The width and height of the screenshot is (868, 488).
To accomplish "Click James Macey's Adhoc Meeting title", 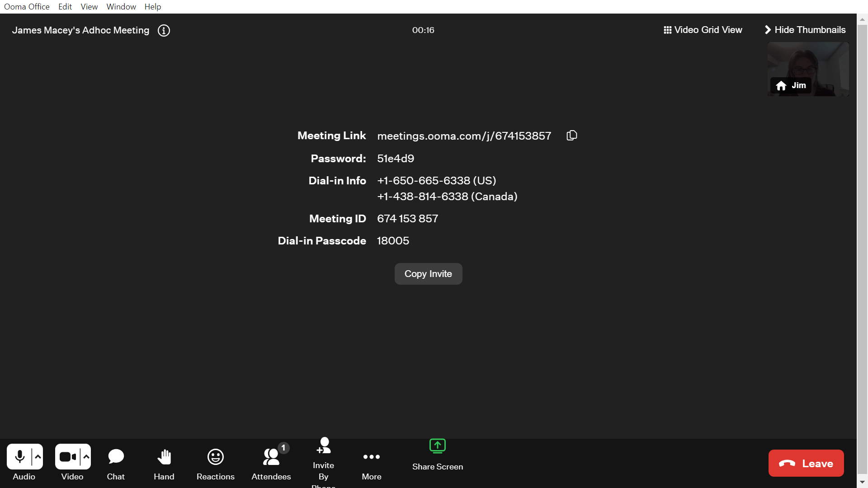I will point(80,30).
